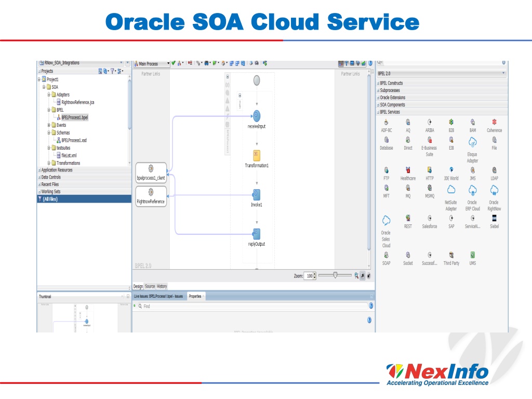Image resolution: width=532 pixels, height=399 pixels.
Task: Choose the Salesforce adapter icon
Action: click(x=430, y=218)
